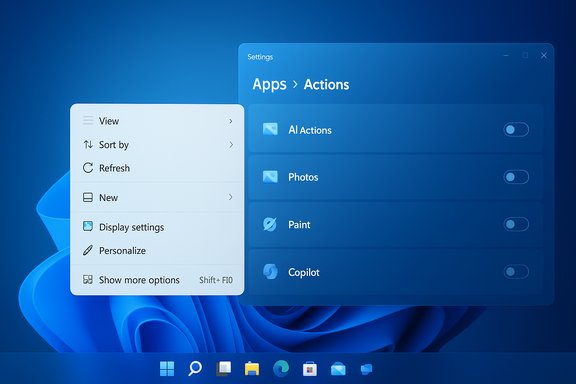Click the View icon in context menu
Image resolution: width=576 pixels, height=384 pixels.
click(88, 121)
